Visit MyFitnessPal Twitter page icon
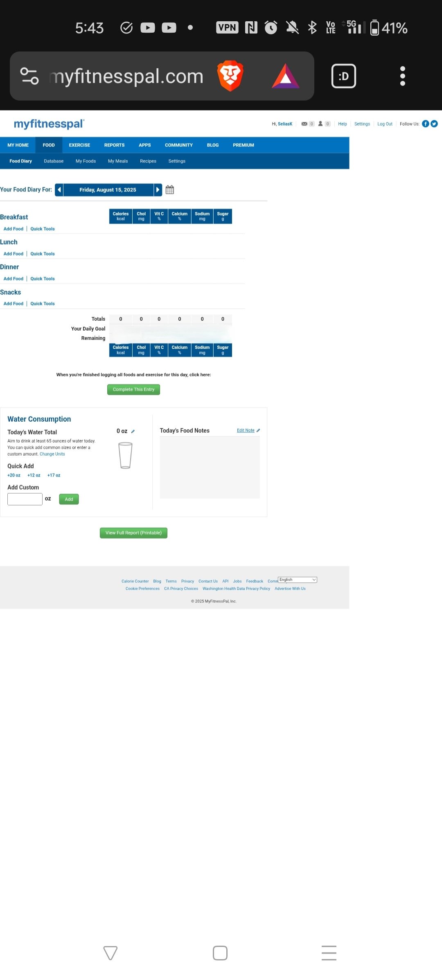442x980 pixels. coord(434,124)
